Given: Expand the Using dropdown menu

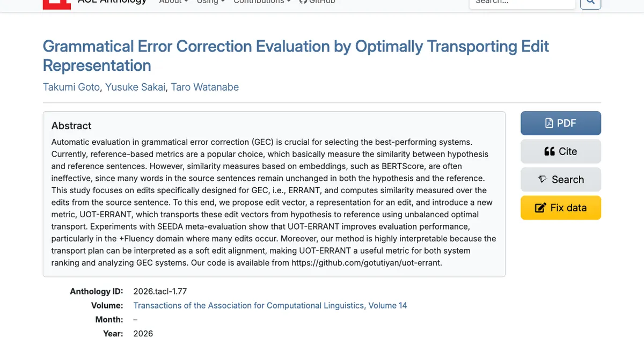Looking at the screenshot, I should point(210,2).
